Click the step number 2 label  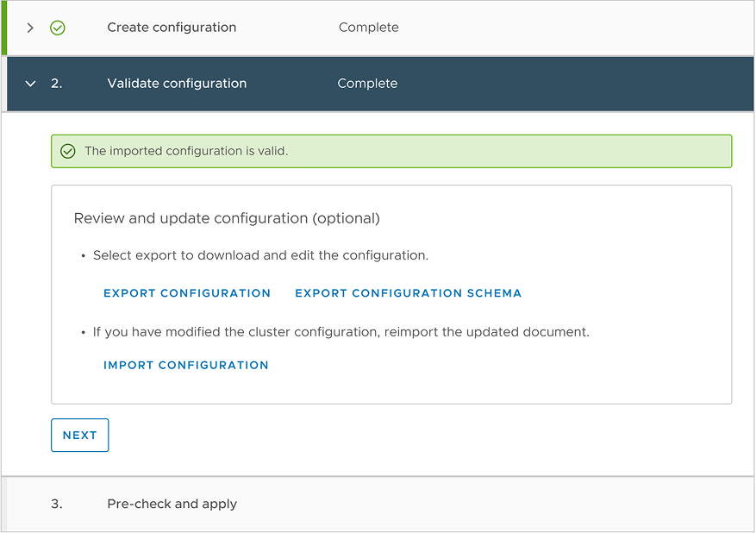pos(55,84)
